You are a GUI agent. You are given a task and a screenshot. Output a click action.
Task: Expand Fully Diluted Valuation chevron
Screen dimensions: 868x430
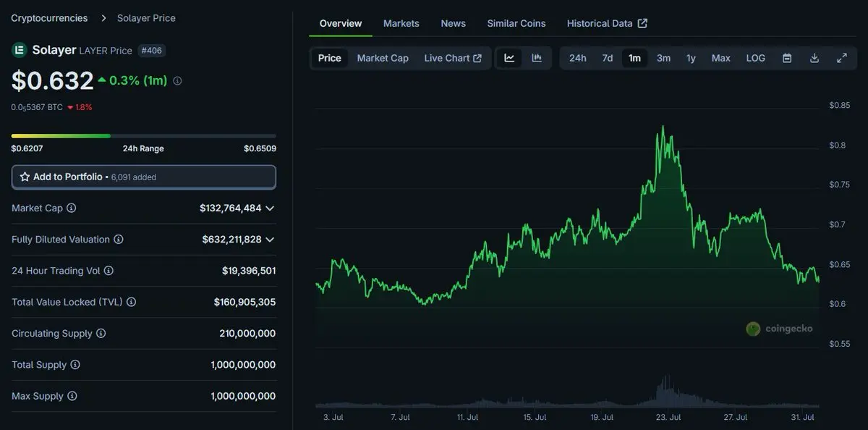(x=270, y=240)
